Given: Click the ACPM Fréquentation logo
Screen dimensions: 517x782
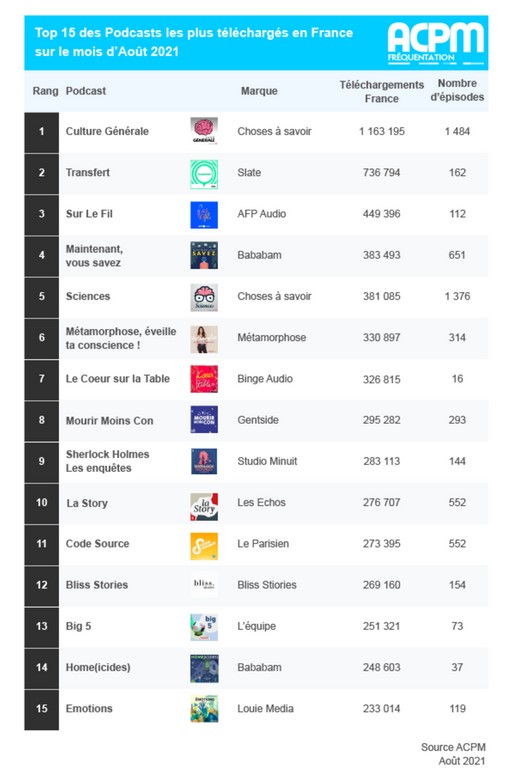Looking at the screenshot, I should [436, 43].
